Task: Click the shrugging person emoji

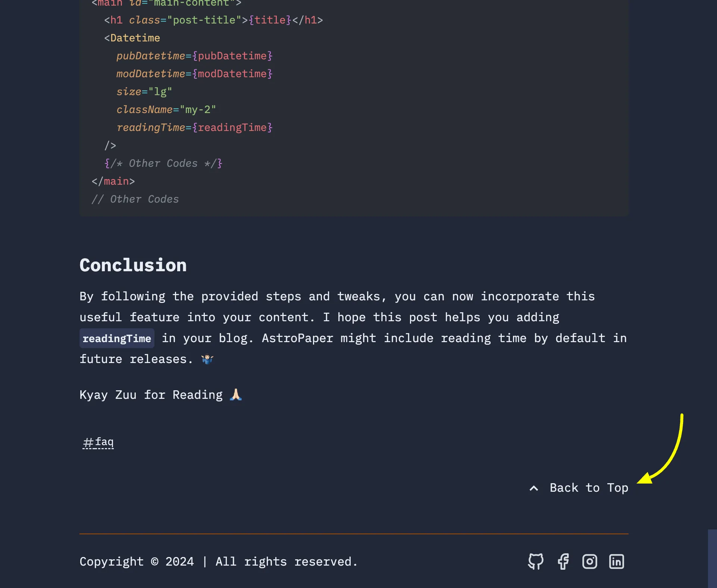Action: point(207,359)
